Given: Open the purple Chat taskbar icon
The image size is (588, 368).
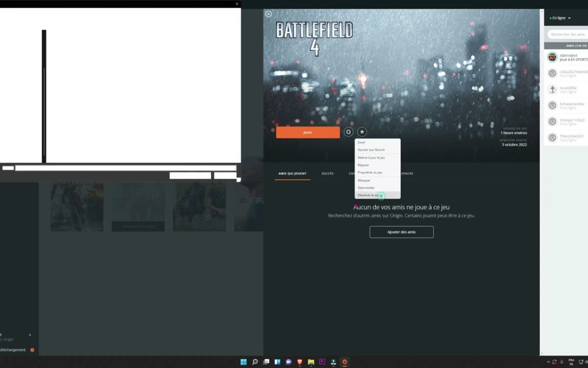Looking at the screenshot, I should (x=289, y=362).
